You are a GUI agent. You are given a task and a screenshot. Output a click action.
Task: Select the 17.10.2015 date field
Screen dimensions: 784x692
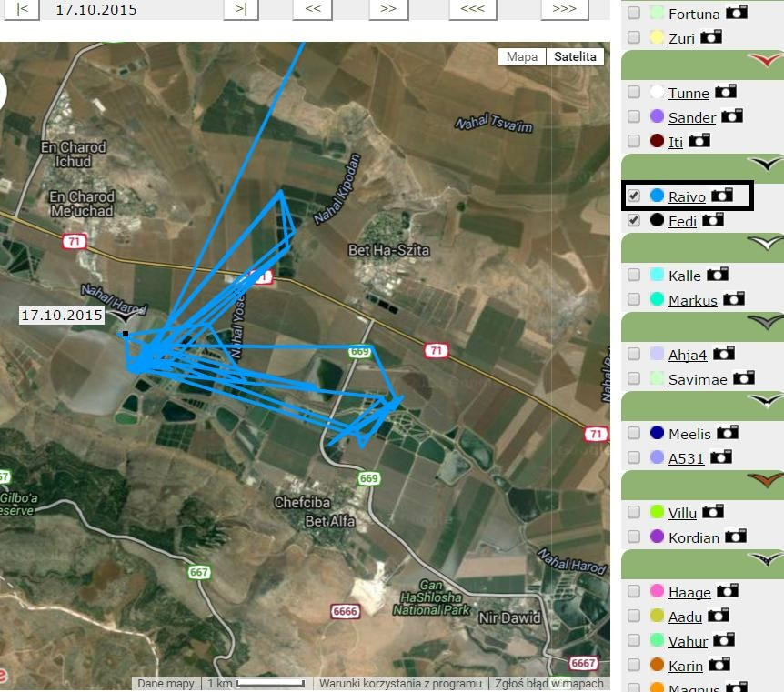tap(96, 9)
